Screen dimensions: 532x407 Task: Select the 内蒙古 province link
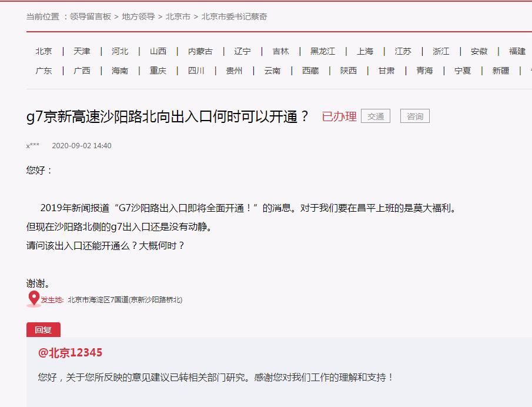pyautogui.click(x=200, y=51)
